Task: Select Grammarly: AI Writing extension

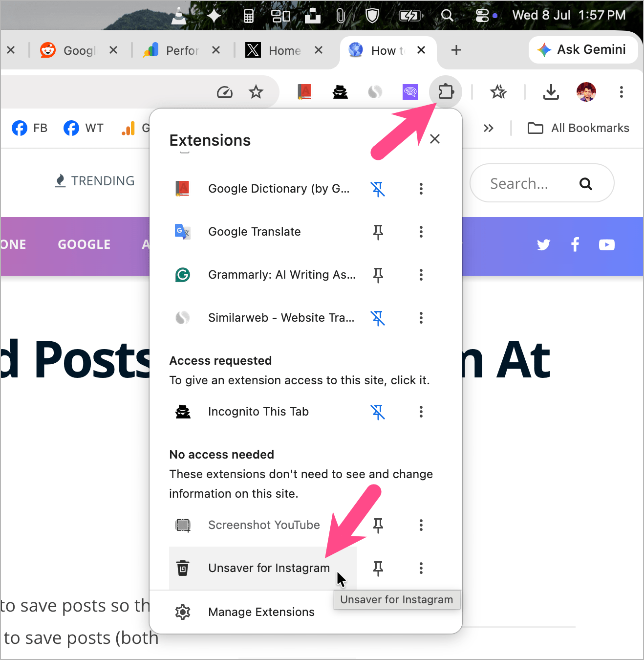Action: coord(263,275)
